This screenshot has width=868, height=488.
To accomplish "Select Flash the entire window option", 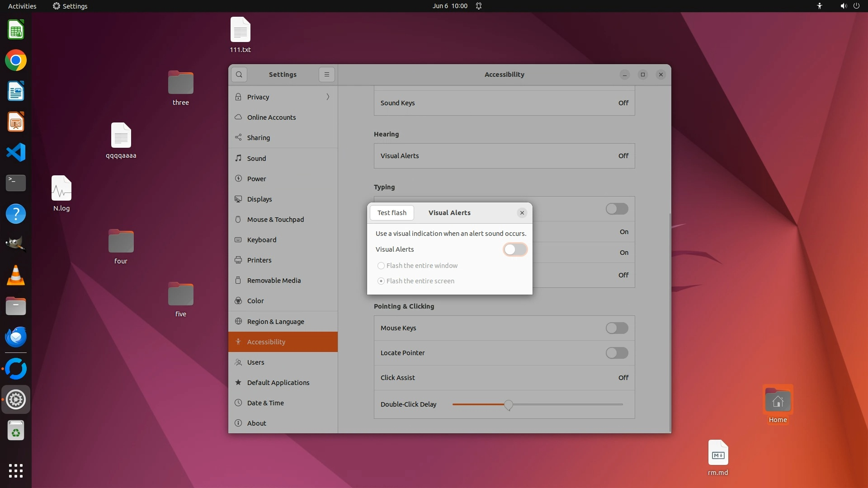I will (x=381, y=266).
